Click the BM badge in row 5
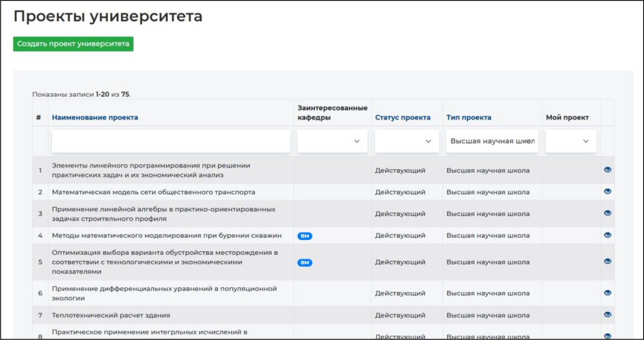644x340 pixels. tap(305, 263)
